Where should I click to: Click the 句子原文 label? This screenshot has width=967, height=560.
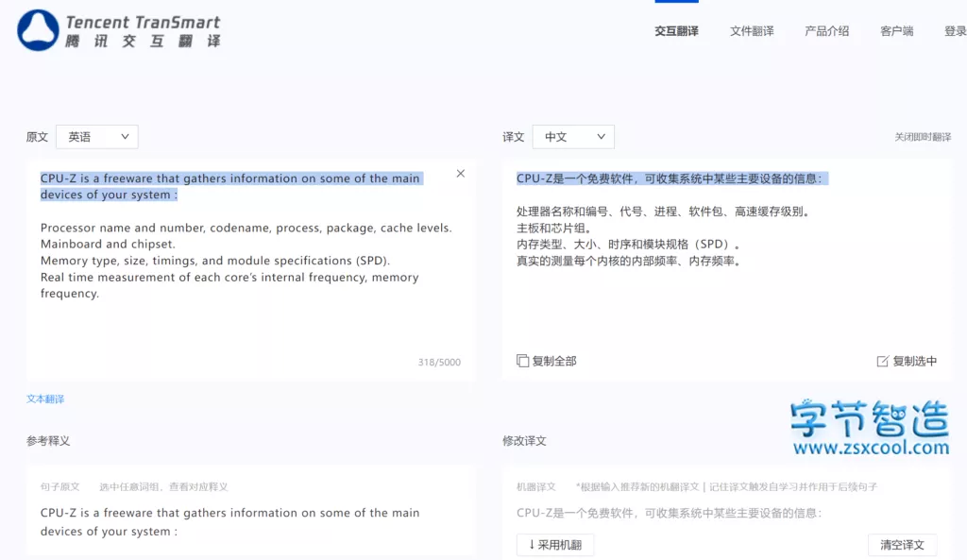59,486
